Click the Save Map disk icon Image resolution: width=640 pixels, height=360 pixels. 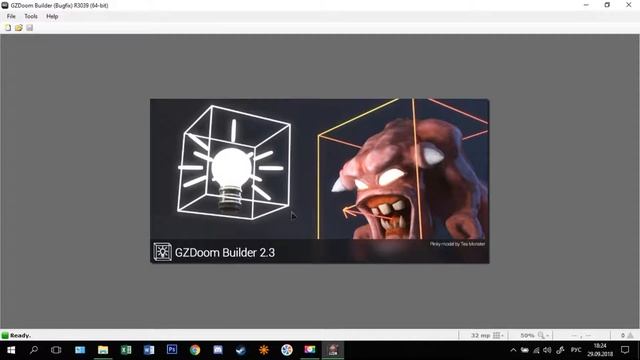pos(29,28)
